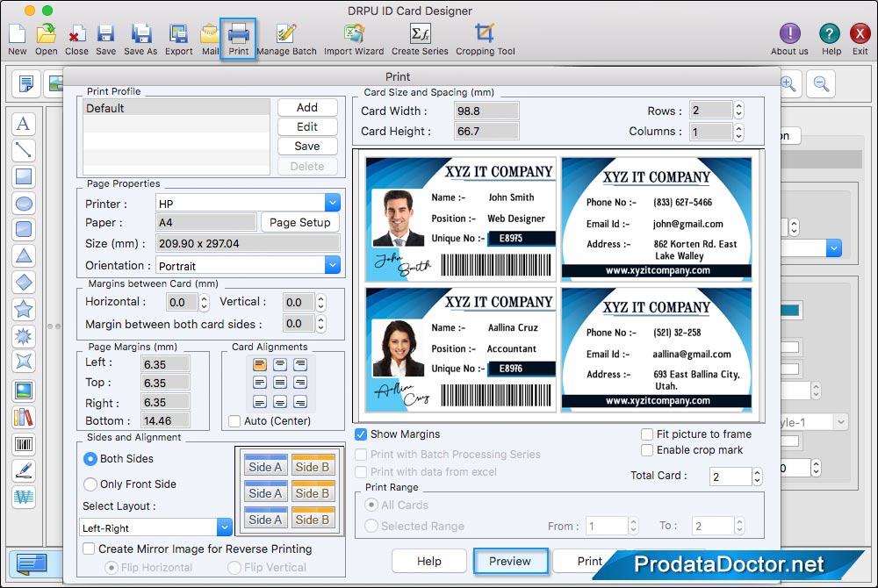Click the Exit toolbar icon
This screenshot has height=588, width=878.
(860, 39)
